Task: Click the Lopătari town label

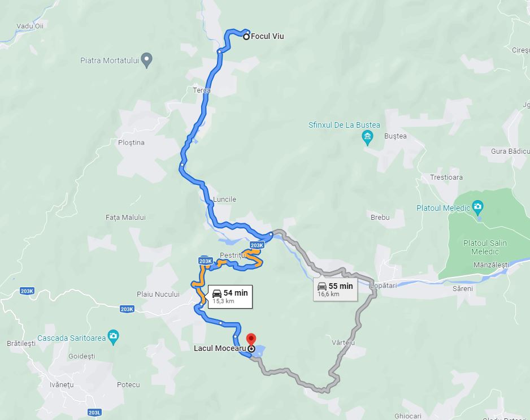Action: (x=383, y=285)
